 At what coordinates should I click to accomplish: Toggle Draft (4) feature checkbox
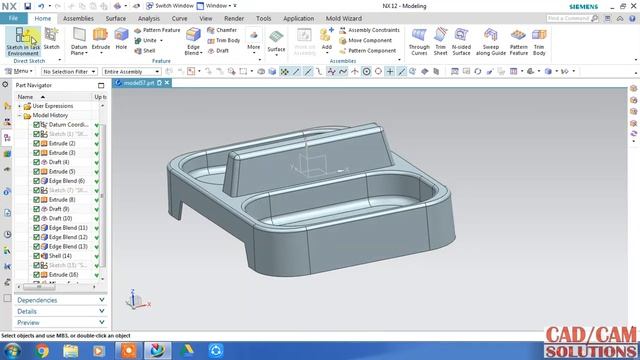pos(36,162)
